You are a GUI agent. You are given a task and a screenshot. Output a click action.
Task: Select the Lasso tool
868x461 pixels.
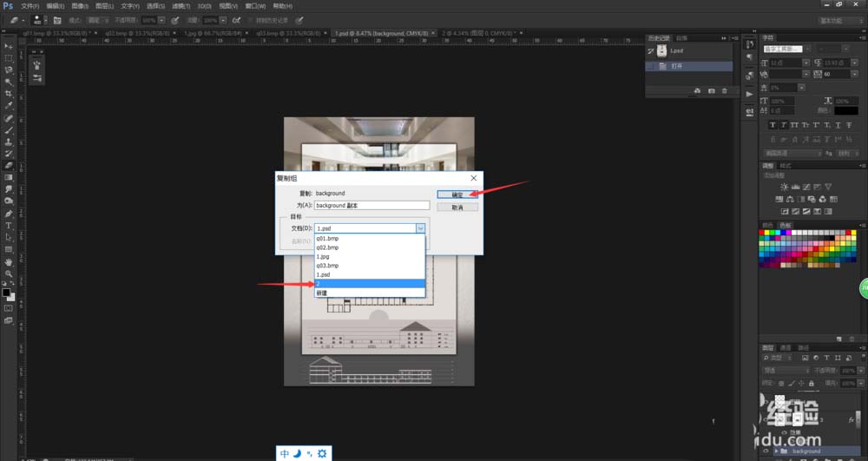[9, 69]
